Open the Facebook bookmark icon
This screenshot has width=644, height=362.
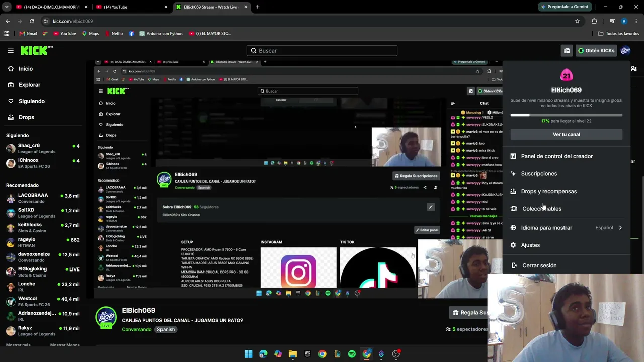[x=131, y=34]
